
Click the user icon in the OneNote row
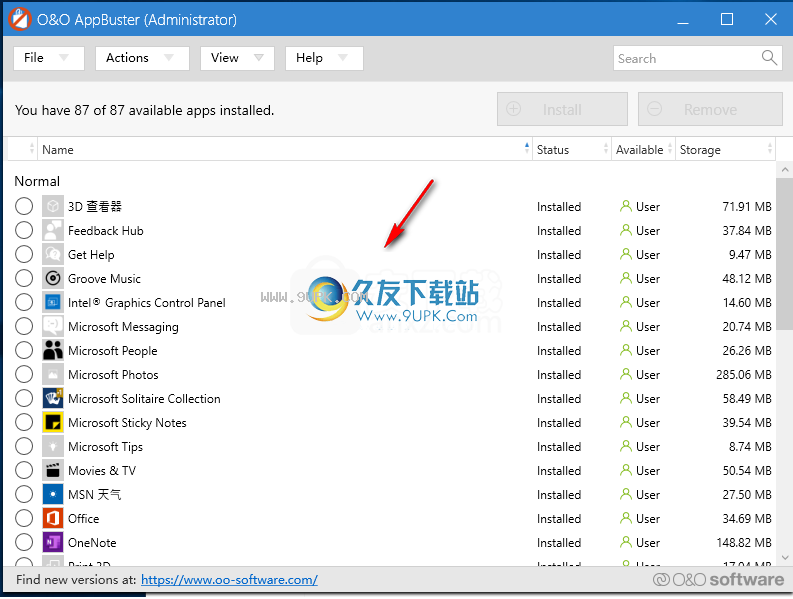coord(626,542)
